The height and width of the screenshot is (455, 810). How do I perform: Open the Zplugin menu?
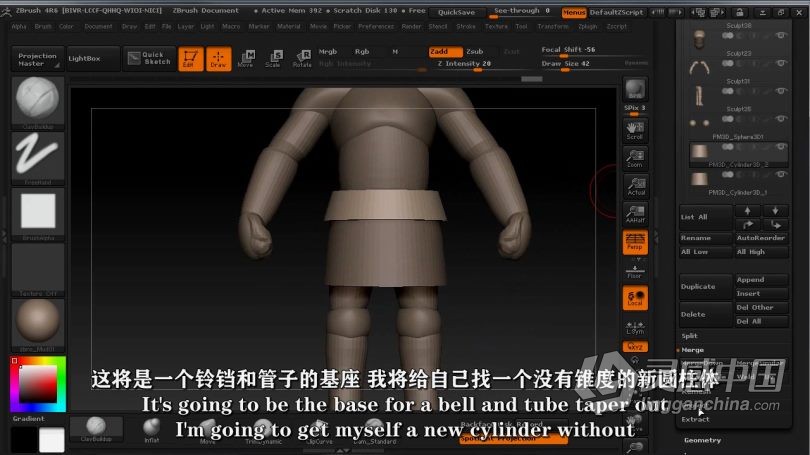[587, 26]
